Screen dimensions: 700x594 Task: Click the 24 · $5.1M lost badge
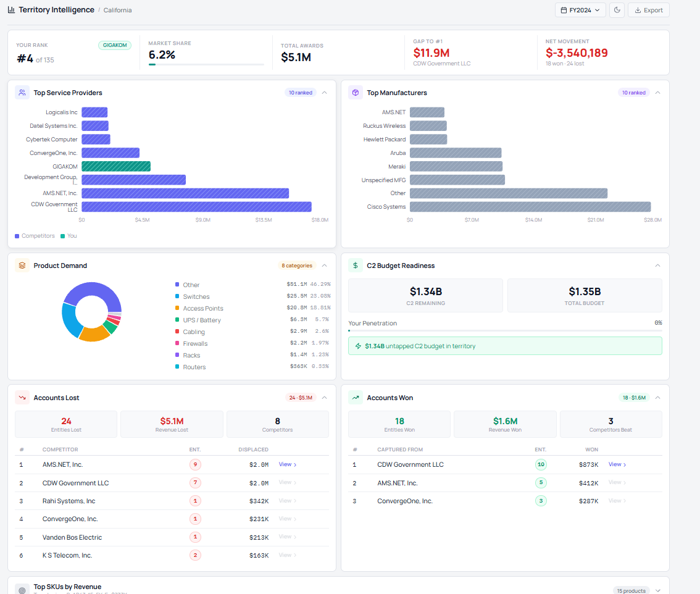coord(301,398)
